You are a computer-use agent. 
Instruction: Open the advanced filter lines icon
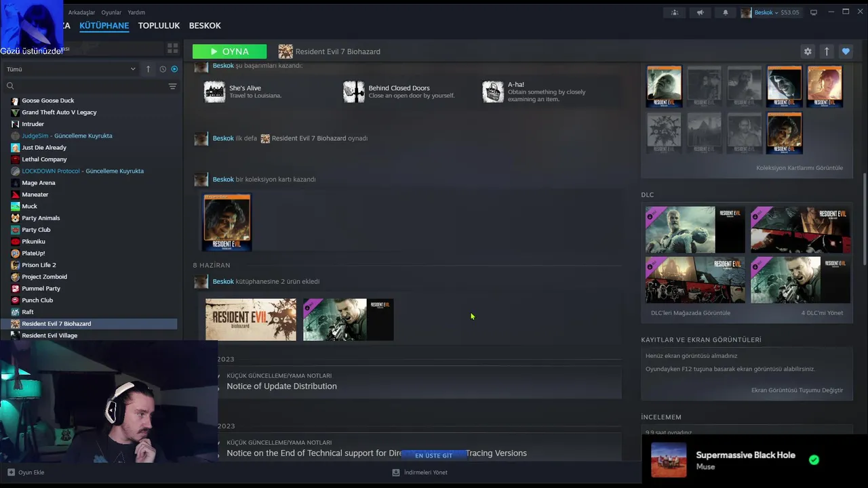pyautogui.click(x=172, y=86)
